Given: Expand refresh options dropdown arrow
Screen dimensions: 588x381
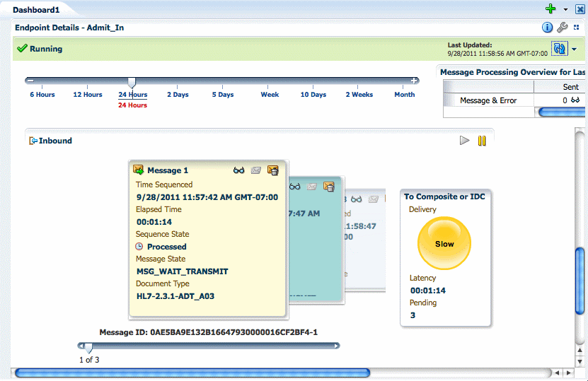Looking at the screenshot, I should click(x=574, y=49).
